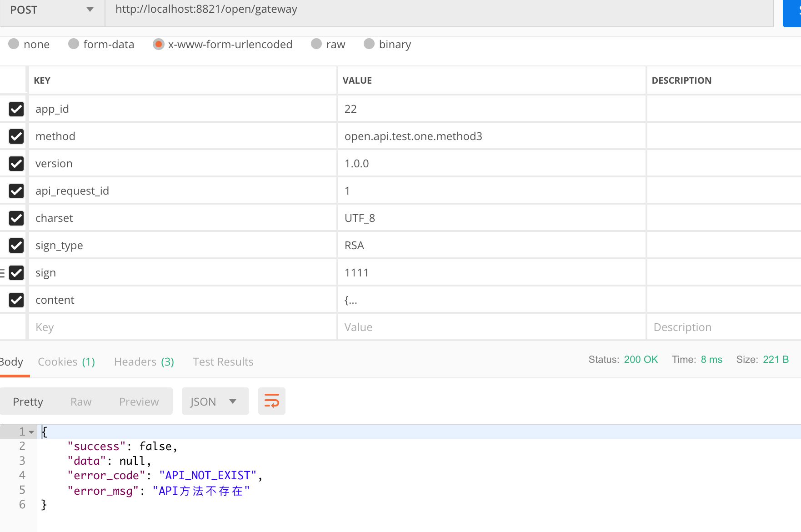This screenshot has width=801, height=532.
Task: Uncheck the sign parameter checkbox
Action: (16, 273)
